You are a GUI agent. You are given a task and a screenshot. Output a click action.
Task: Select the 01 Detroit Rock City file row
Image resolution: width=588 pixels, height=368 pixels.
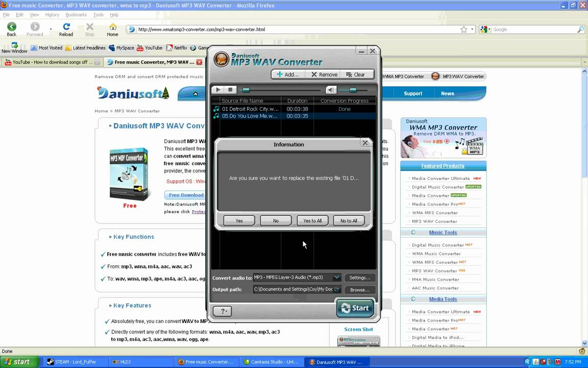[x=293, y=109]
